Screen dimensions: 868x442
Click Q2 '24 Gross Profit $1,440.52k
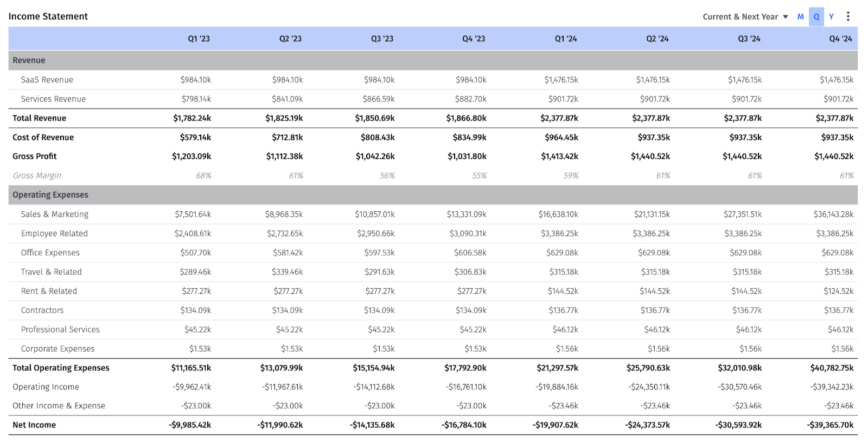coord(650,156)
